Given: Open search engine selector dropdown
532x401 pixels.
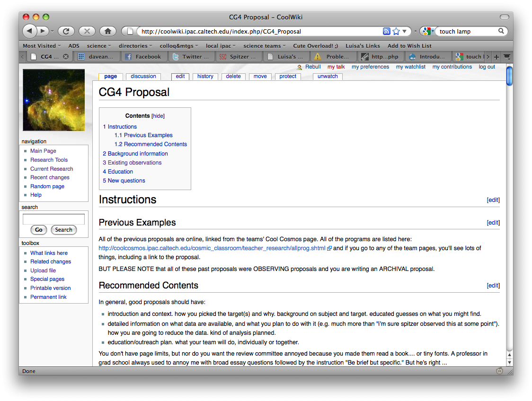Looking at the screenshot, I should 428,32.
